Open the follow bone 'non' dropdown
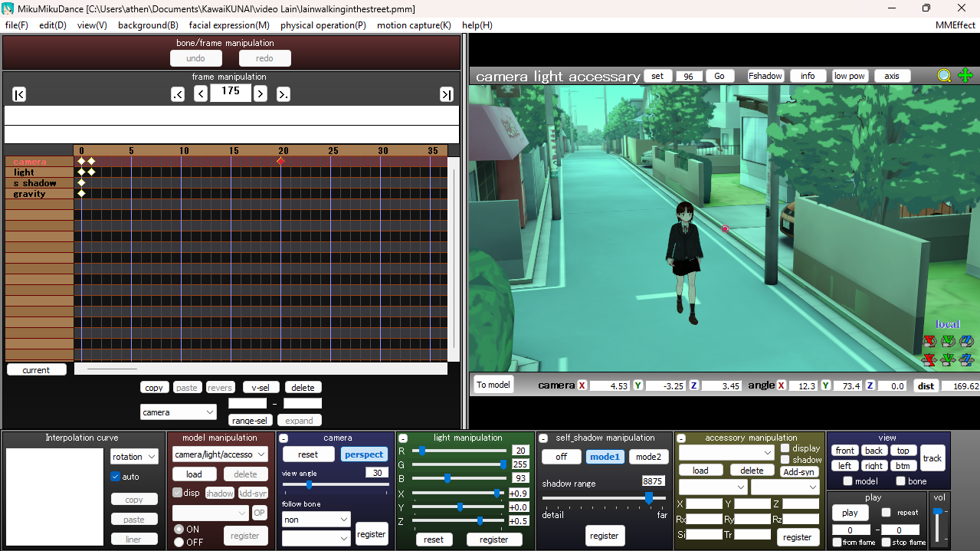Viewport: 980px width, 551px height. coord(316,520)
